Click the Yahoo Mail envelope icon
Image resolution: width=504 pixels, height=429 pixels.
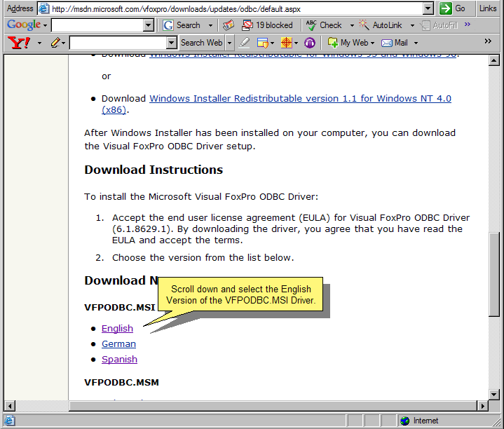click(395, 43)
